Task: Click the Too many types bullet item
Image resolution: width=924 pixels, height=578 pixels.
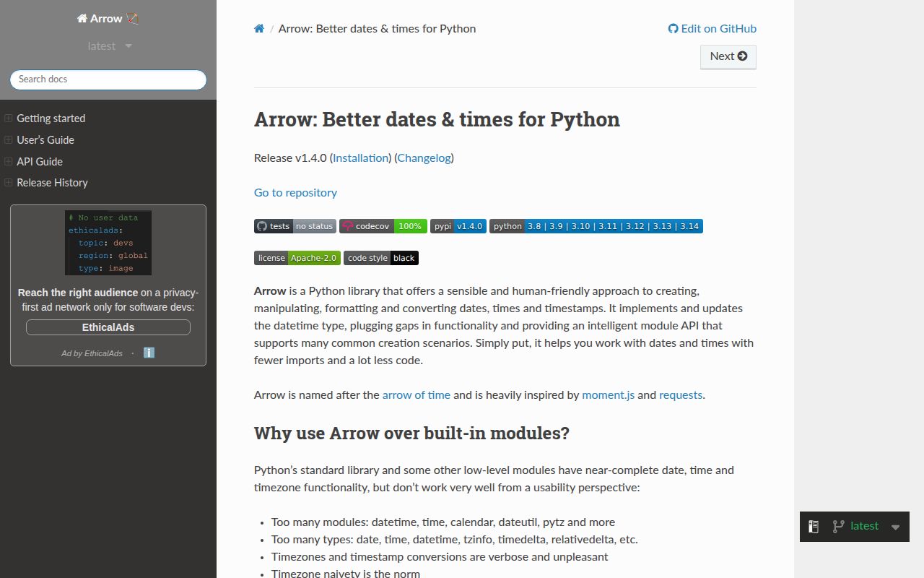Action: tap(455, 540)
